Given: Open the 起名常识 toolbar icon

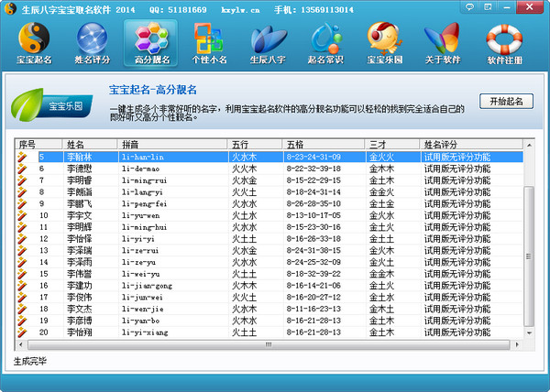Looking at the screenshot, I should pyautogui.click(x=327, y=43).
